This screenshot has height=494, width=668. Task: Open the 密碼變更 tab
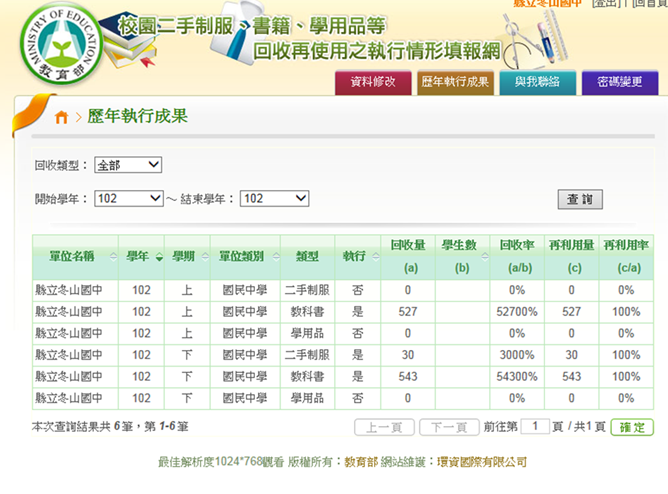(620, 83)
